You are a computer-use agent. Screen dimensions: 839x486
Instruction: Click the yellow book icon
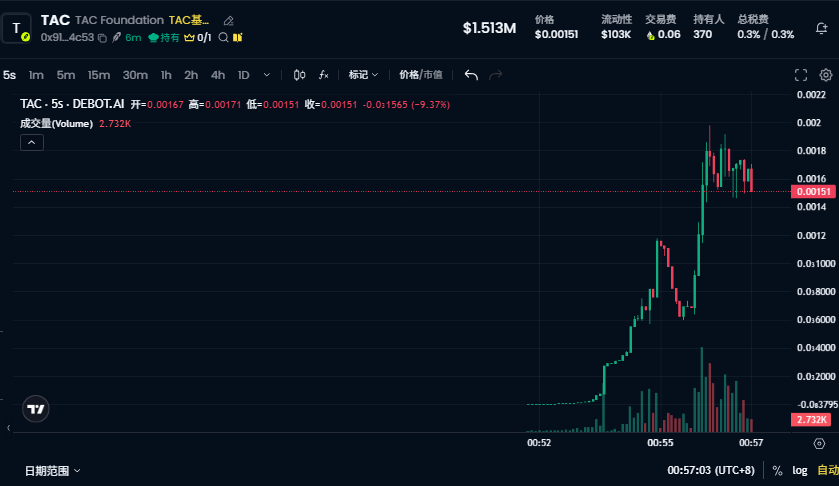point(238,37)
